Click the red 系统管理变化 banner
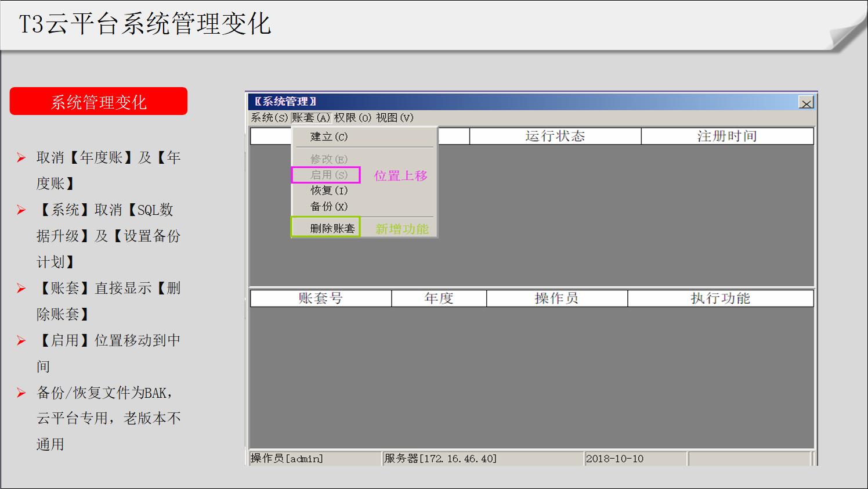The height and width of the screenshot is (489, 868). tap(99, 101)
